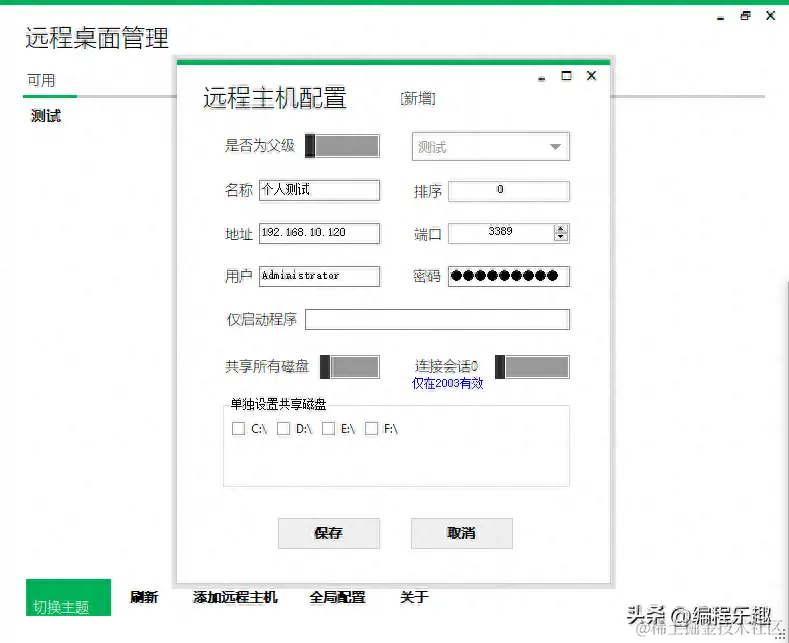Screen dimensions: 789x643
Task: Check the D:\ shared disk checkbox
Action: tap(283, 429)
